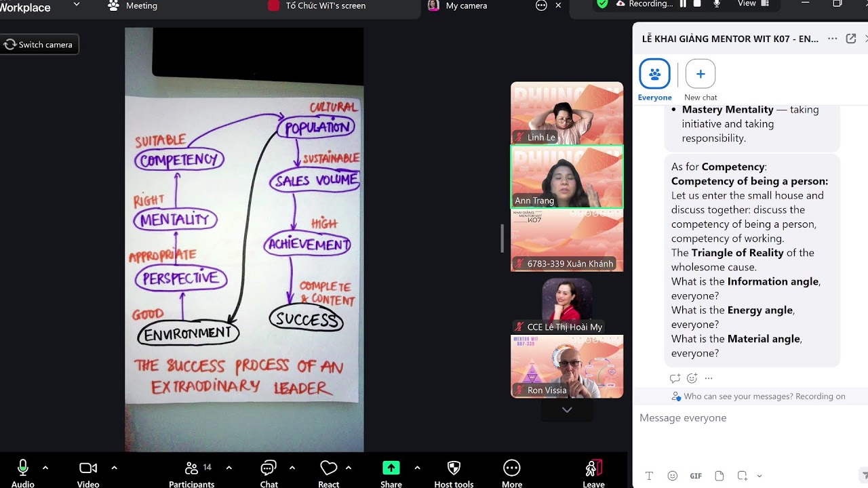Open message more actions ellipsis
Viewport: 868px width, 488px height.
click(x=709, y=378)
